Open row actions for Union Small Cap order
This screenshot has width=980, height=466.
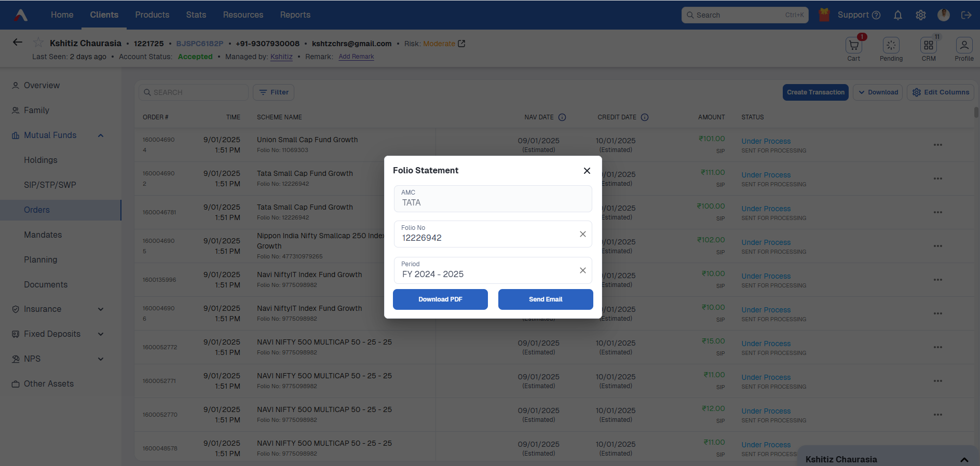(938, 145)
